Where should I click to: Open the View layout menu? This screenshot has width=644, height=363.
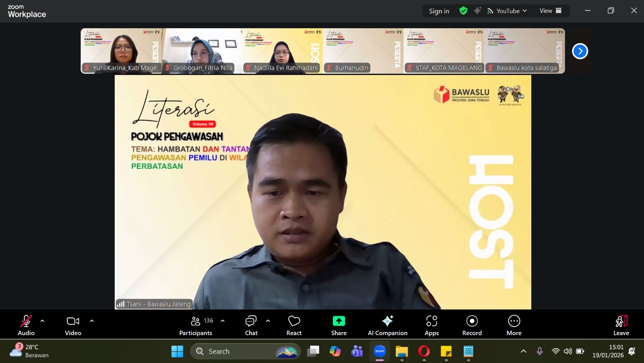click(x=550, y=11)
